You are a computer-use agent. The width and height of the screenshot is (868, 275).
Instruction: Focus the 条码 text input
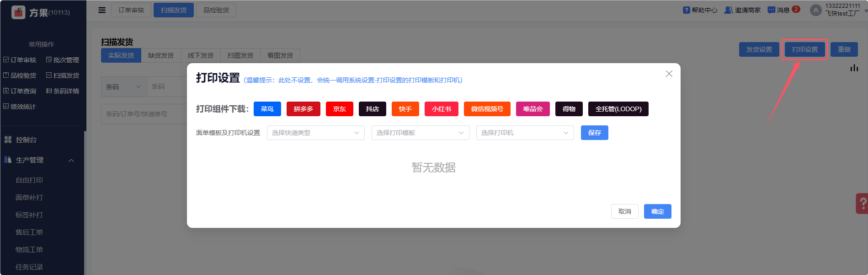click(x=167, y=86)
